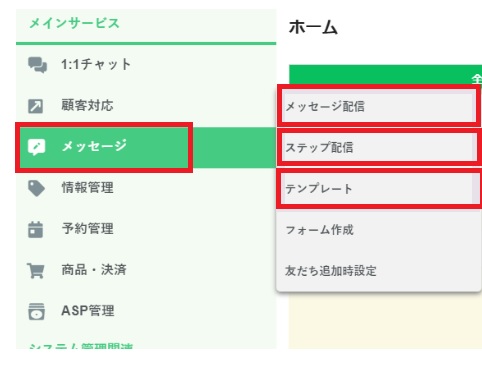Click the 顧客対応 arrow-box icon
This screenshot has width=482, height=382.
pyautogui.click(x=35, y=106)
